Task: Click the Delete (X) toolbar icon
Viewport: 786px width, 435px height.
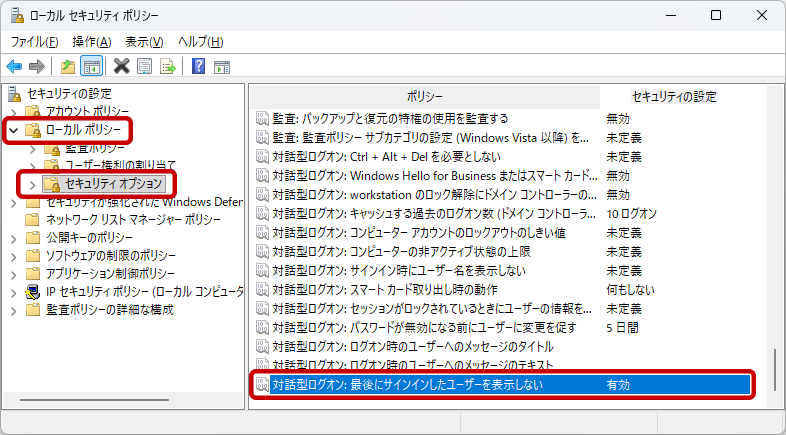Action: (x=121, y=66)
